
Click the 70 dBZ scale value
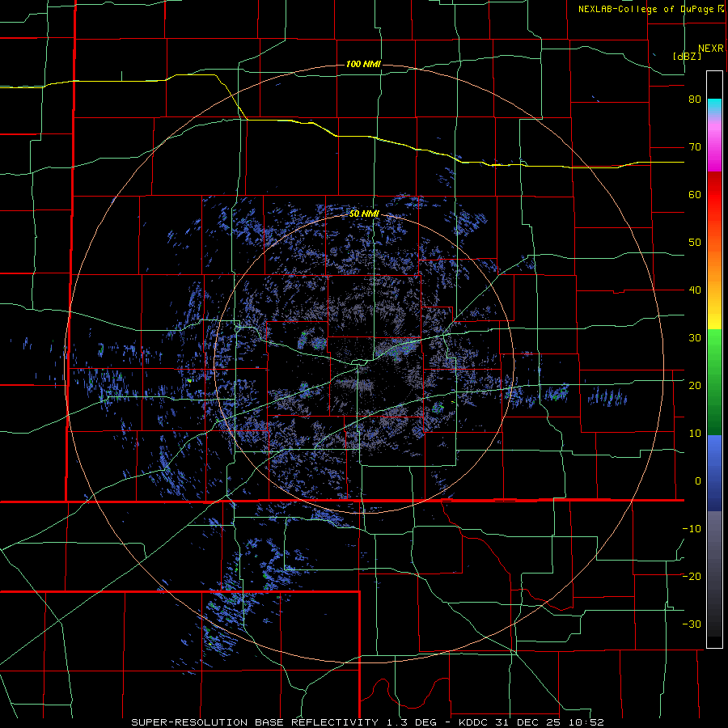point(695,147)
